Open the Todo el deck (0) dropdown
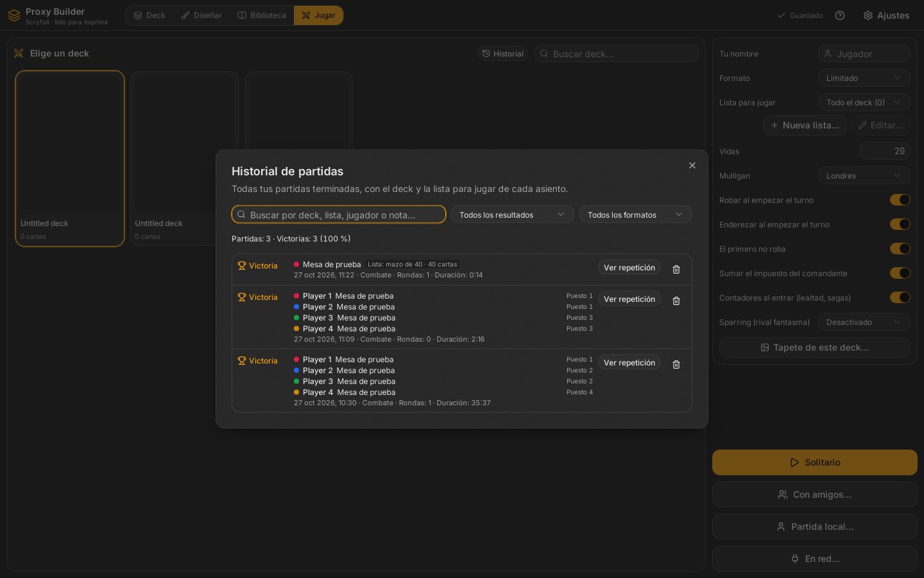The image size is (924, 578). tap(864, 102)
